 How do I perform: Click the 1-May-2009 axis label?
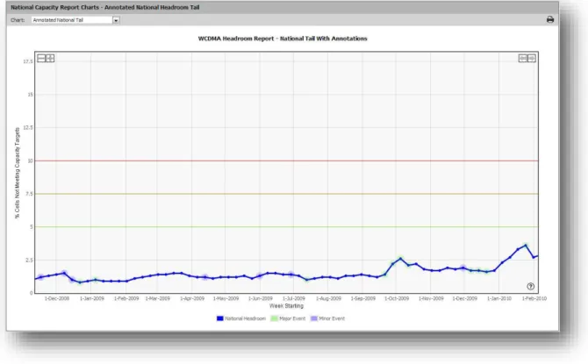coord(226,298)
